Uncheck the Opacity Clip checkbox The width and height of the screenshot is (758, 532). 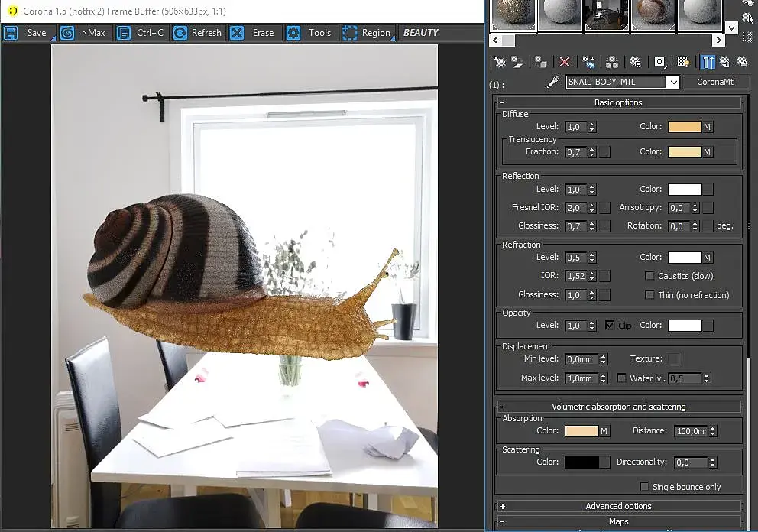point(610,325)
